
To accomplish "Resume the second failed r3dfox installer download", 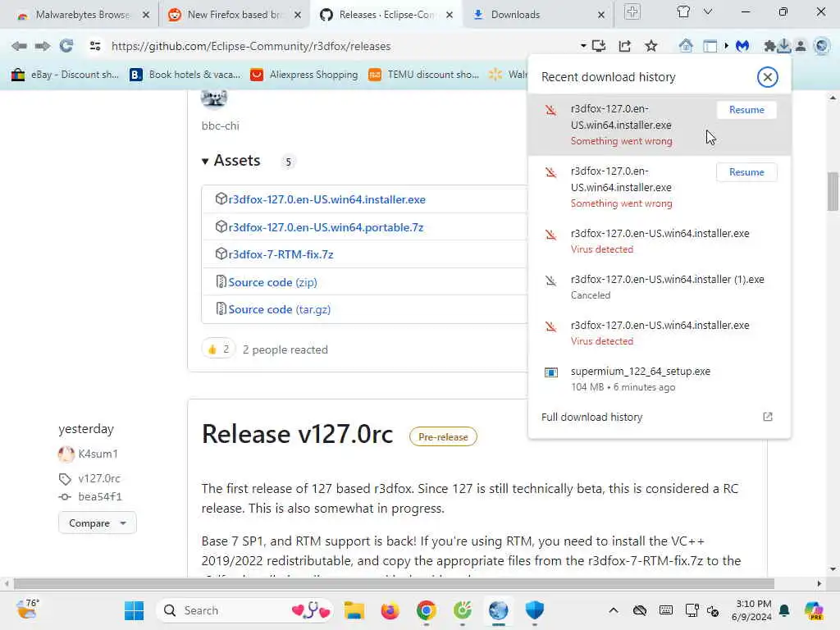I will coord(746,172).
